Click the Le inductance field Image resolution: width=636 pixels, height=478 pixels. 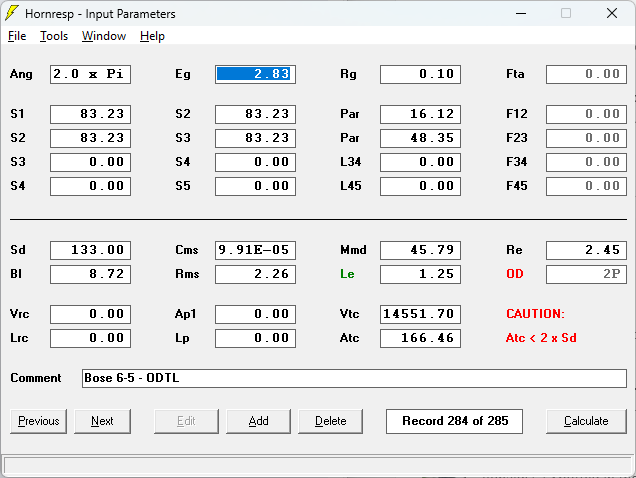tap(420, 274)
